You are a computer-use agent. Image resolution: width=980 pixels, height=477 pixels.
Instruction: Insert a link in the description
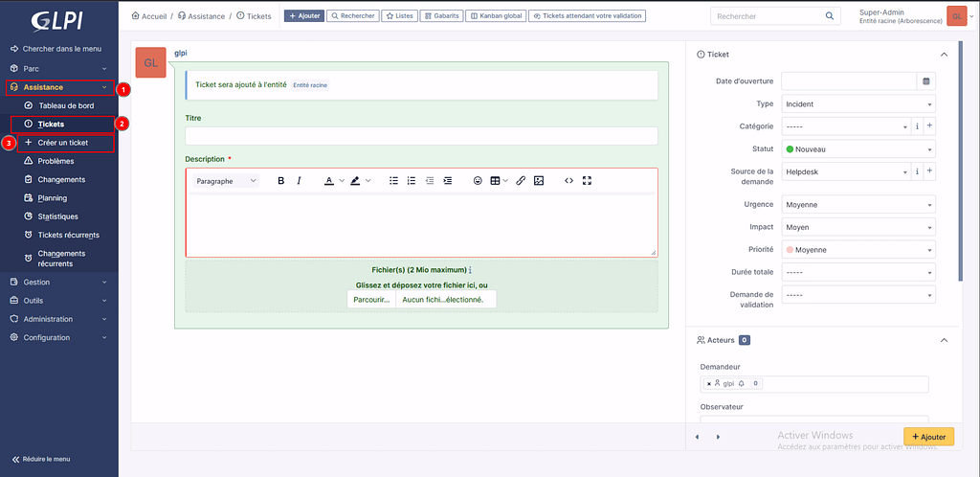(521, 180)
